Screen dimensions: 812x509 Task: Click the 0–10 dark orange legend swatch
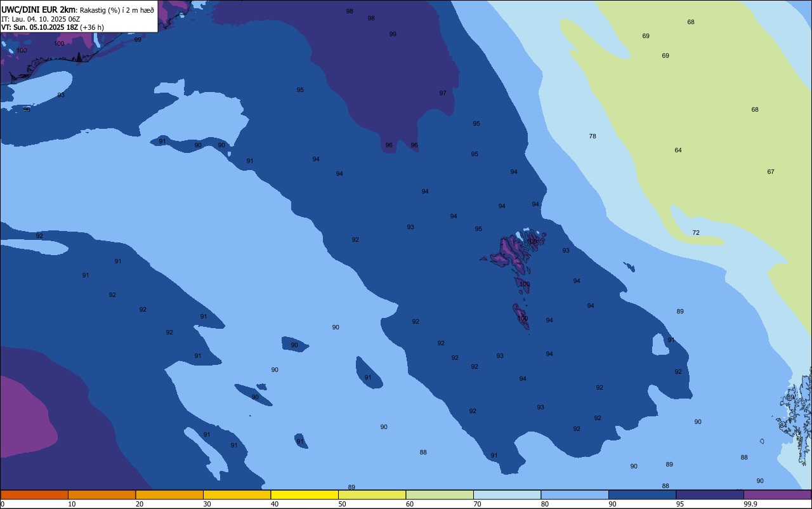[x=34, y=494]
